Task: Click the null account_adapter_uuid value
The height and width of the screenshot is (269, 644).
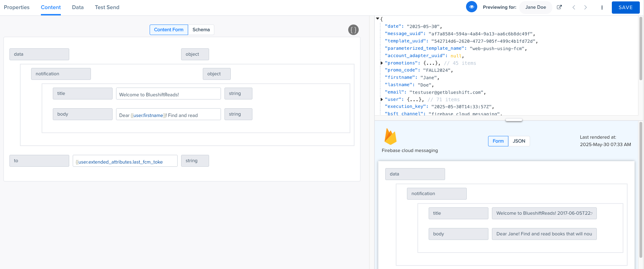Action: tap(456, 56)
